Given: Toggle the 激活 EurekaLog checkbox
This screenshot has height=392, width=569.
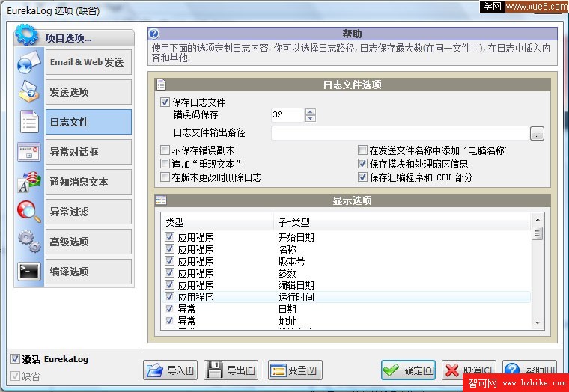Looking at the screenshot, I should tap(15, 358).
